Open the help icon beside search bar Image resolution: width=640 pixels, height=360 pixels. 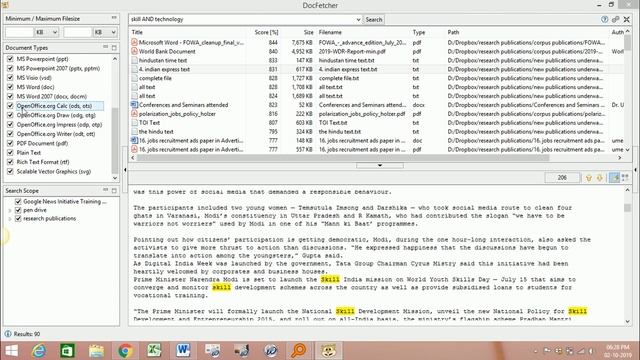[604, 19]
